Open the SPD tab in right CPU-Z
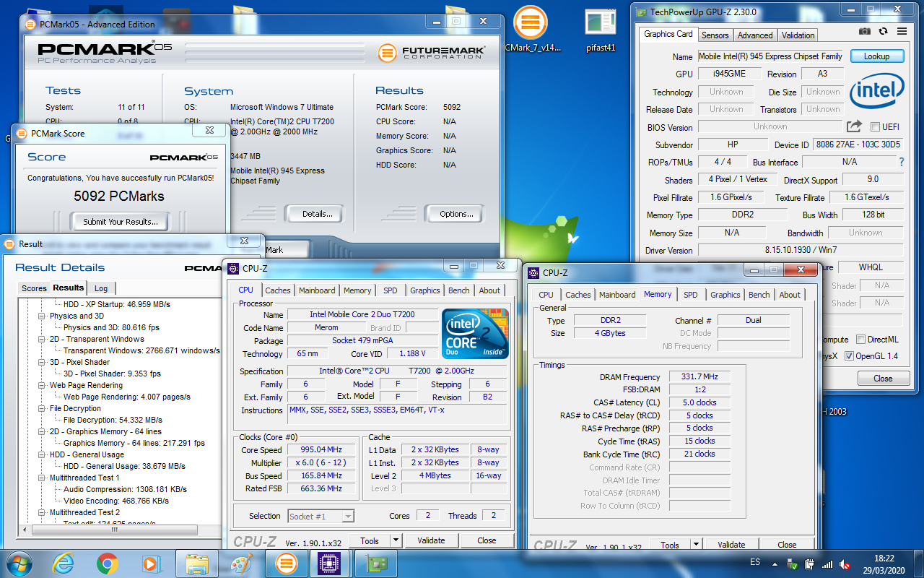Image resolution: width=924 pixels, height=578 pixels. point(691,295)
